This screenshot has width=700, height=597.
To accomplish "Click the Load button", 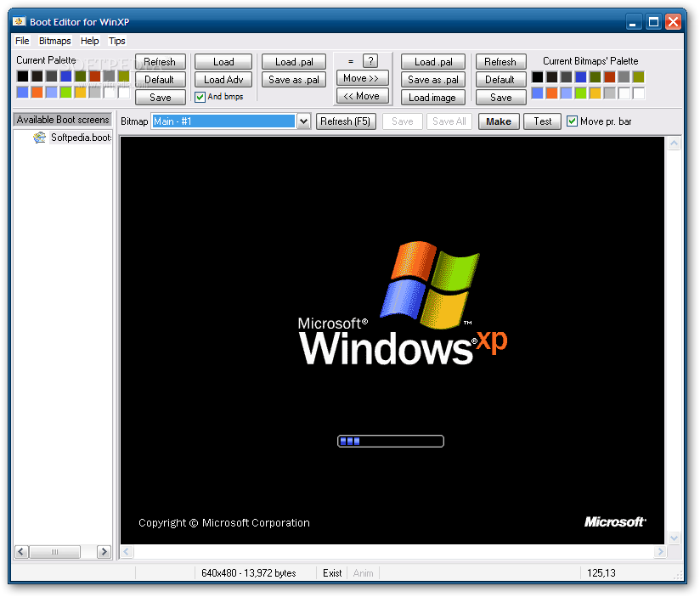I will point(223,62).
